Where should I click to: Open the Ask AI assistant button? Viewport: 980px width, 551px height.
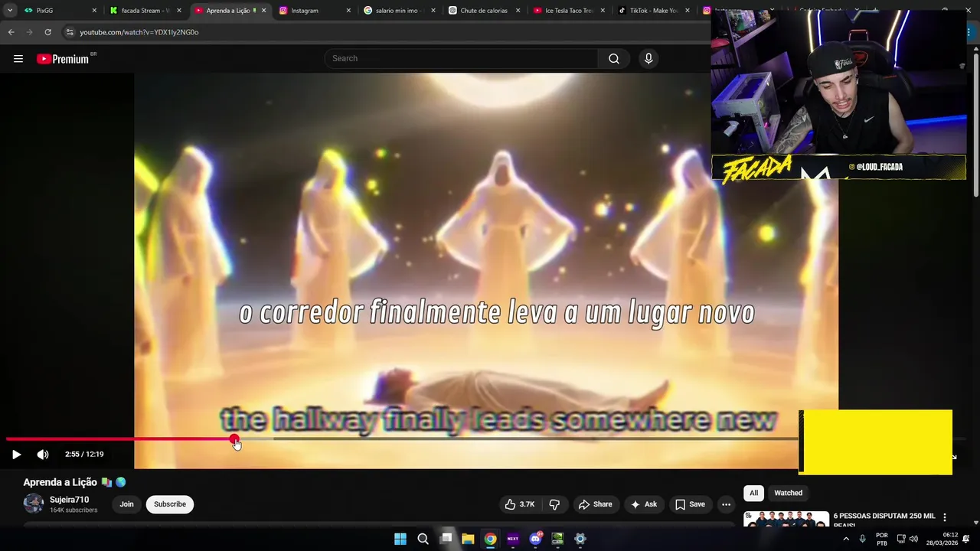643,504
